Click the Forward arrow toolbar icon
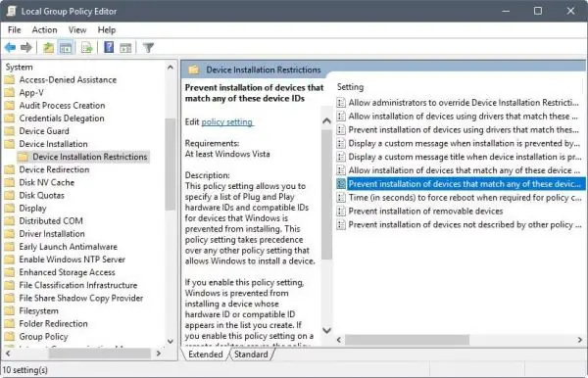 (x=26, y=48)
